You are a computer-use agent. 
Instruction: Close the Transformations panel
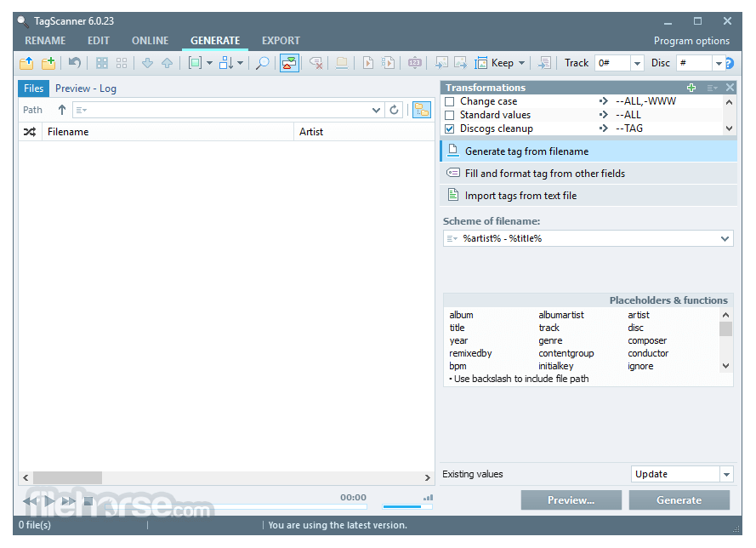click(730, 88)
